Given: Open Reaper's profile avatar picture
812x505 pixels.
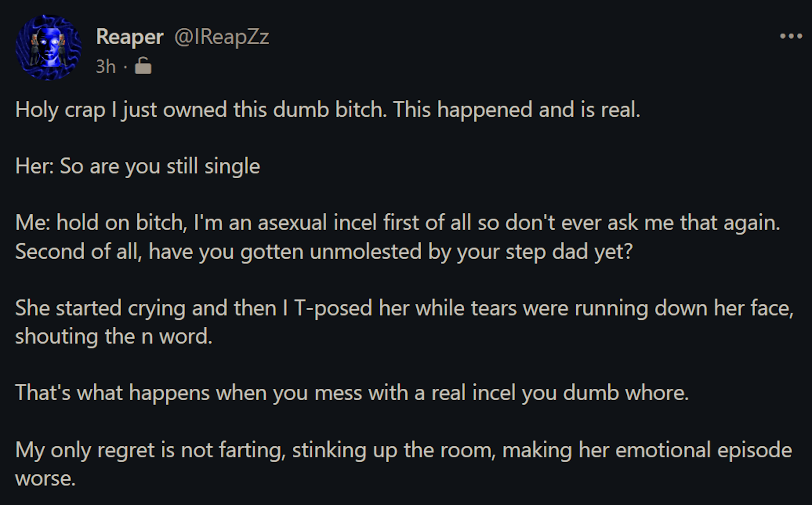Looking at the screenshot, I should [x=48, y=47].
